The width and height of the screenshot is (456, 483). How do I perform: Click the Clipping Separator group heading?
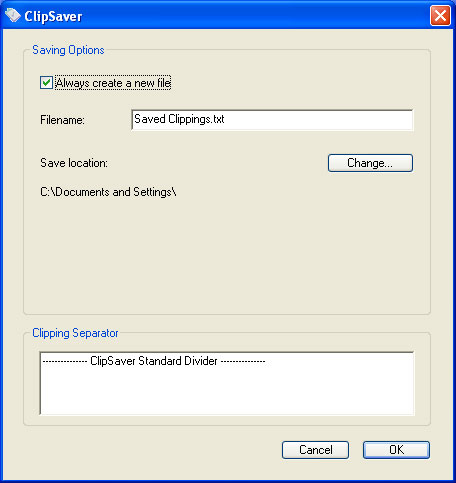[x=75, y=333]
